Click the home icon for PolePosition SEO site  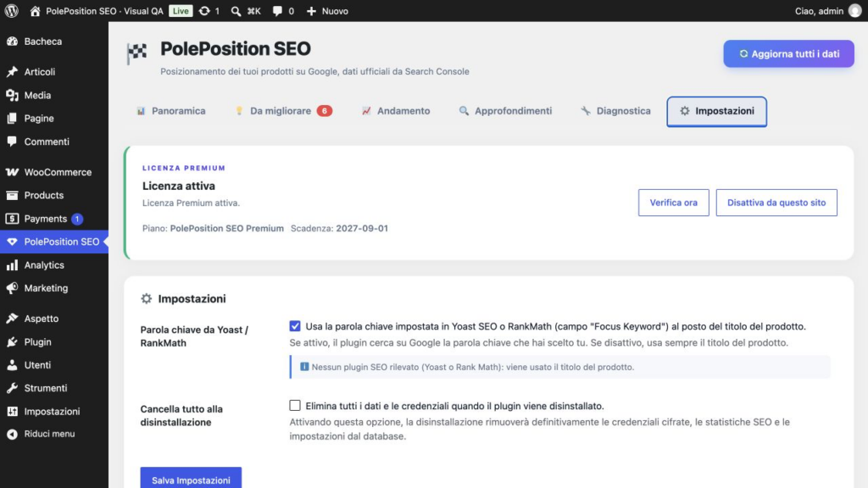(x=35, y=11)
